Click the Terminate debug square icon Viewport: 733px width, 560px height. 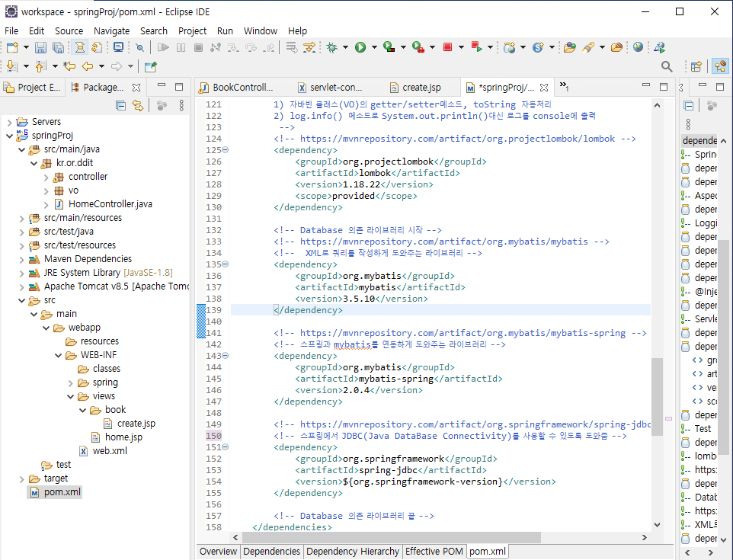198,47
